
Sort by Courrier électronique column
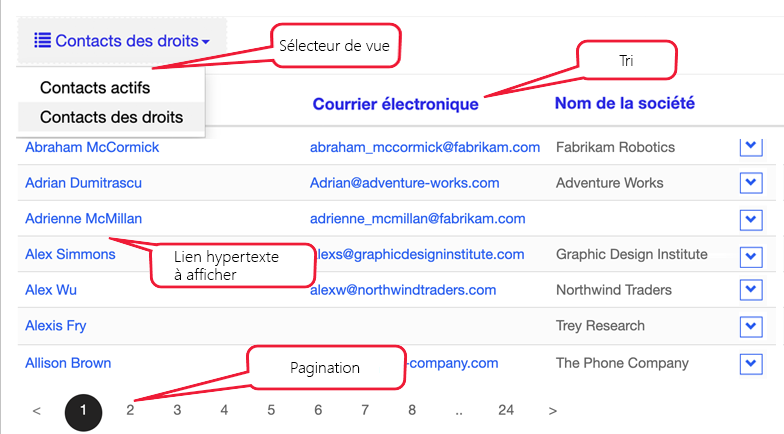396,104
